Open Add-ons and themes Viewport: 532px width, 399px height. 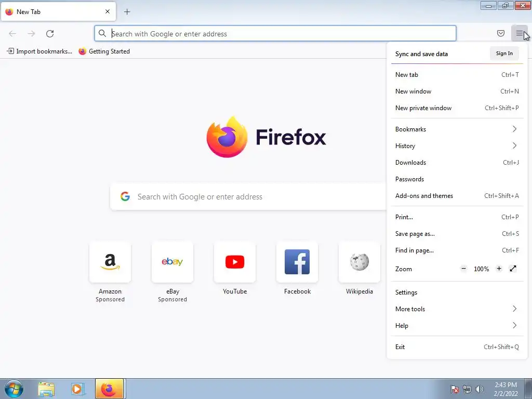457,196
